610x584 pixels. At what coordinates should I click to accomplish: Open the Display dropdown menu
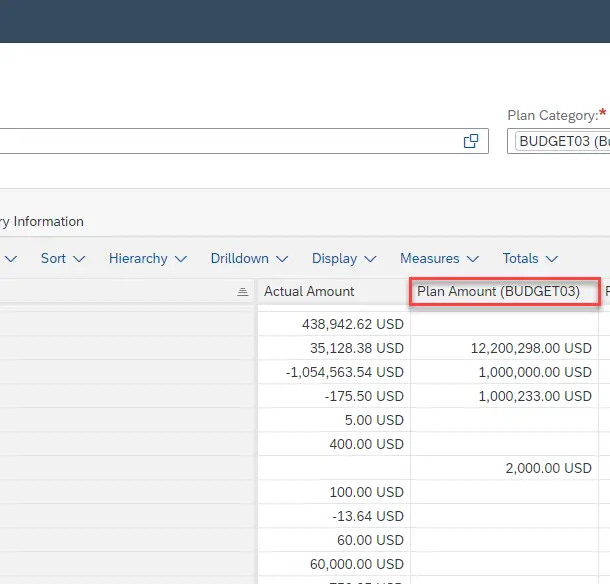(x=344, y=258)
